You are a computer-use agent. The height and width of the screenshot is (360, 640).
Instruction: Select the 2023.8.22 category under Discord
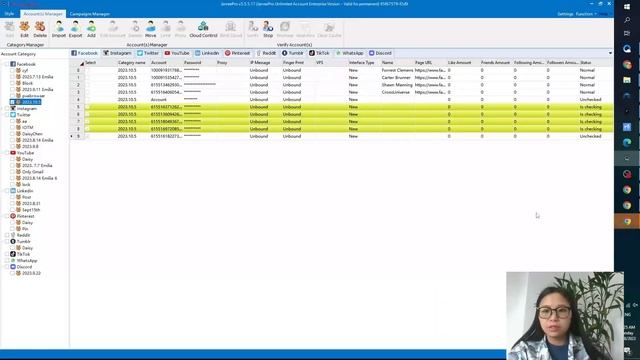click(x=31, y=273)
